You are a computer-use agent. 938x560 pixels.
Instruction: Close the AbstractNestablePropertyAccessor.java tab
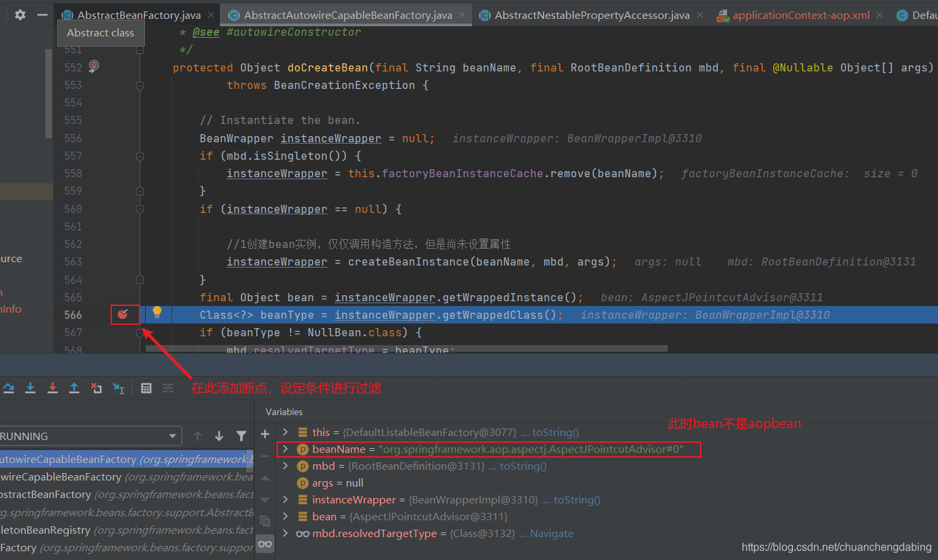(x=699, y=15)
